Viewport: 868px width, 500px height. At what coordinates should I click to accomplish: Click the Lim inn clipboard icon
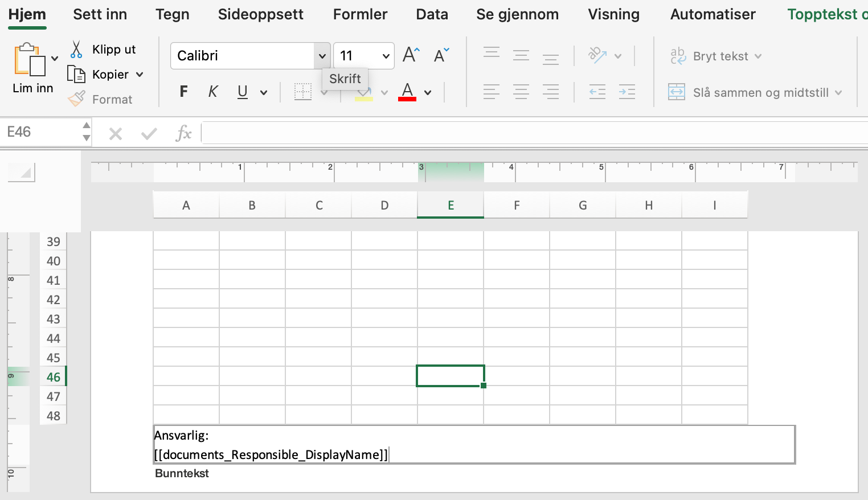pyautogui.click(x=30, y=60)
